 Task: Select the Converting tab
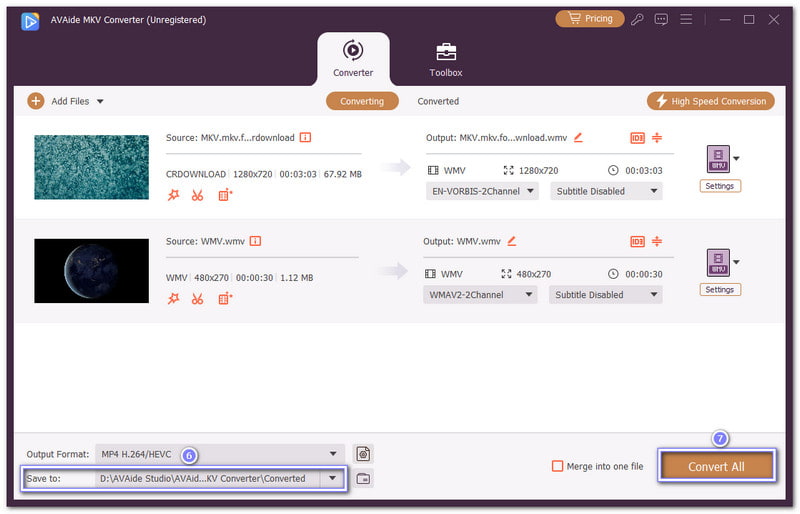click(362, 101)
